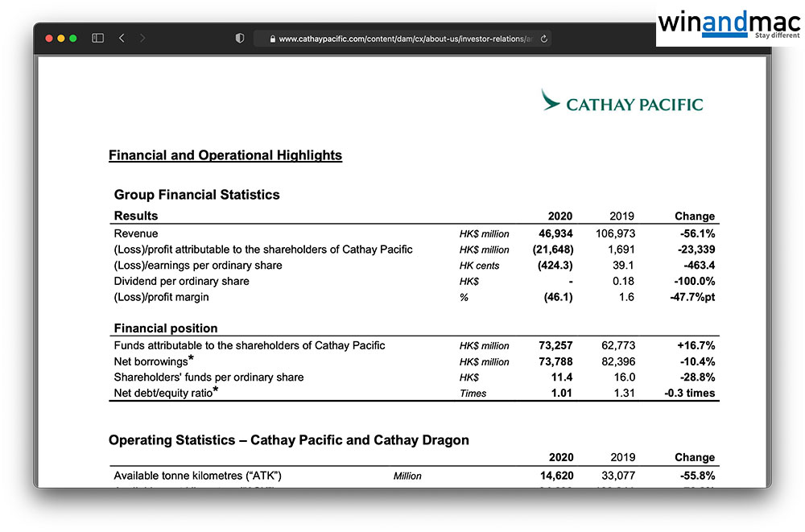The height and width of the screenshot is (532, 805).
Task: Close the Safari window with red button
Action: 47,38
